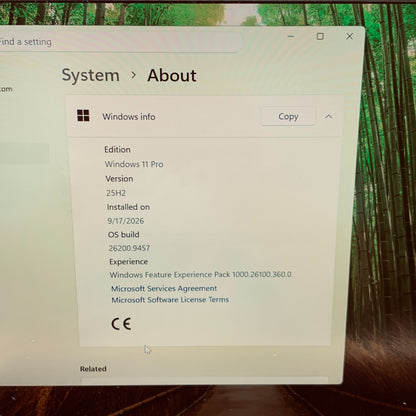This screenshot has width=416, height=416.
Task: Open the Microsoft Services Agreement link
Action: (164, 288)
